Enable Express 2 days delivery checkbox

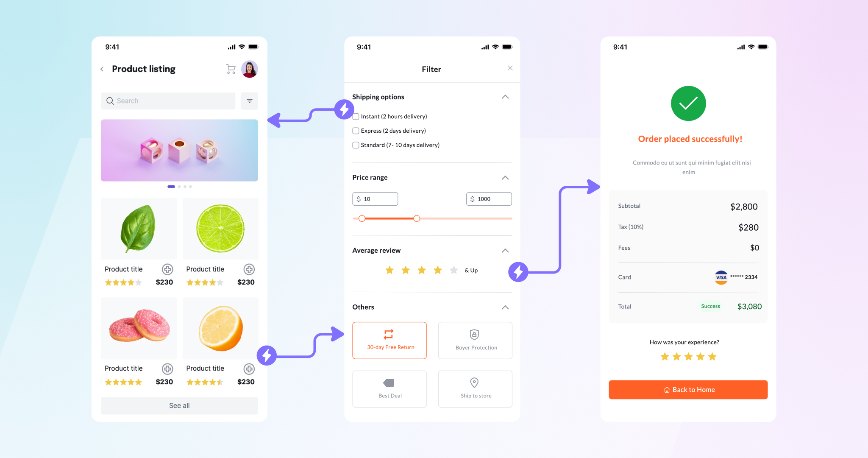(354, 131)
